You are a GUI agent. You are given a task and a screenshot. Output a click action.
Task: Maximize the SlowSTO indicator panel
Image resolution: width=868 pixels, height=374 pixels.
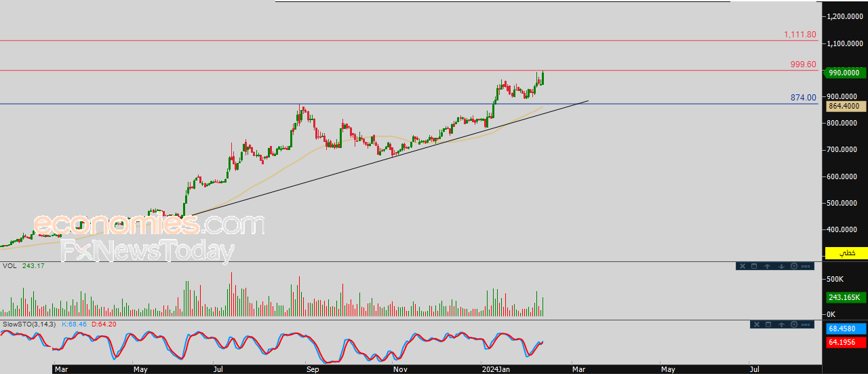coord(768,324)
